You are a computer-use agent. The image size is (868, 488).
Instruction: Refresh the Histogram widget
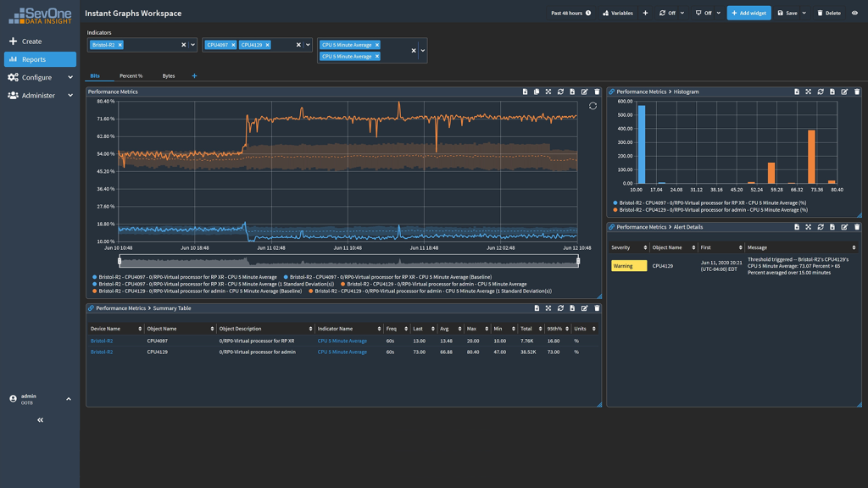(x=821, y=91)
